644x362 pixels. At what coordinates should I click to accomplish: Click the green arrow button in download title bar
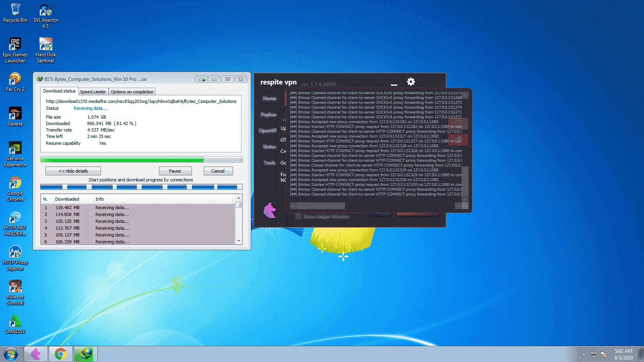[202, 79]
